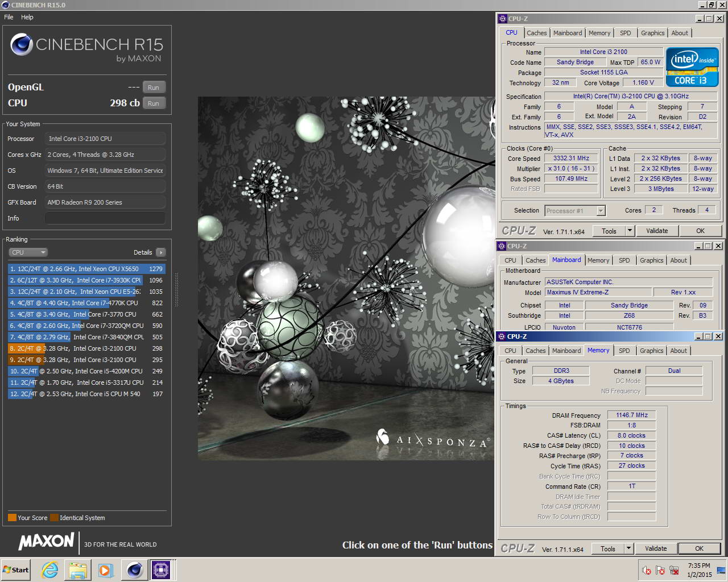Open the Processor #1 selection dropdown
The width and height of the screenshot is (728, 582).
click(574, 211)
